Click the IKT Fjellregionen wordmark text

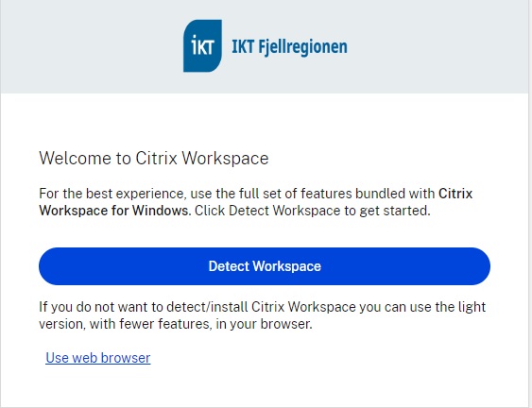tap(289, 47)
